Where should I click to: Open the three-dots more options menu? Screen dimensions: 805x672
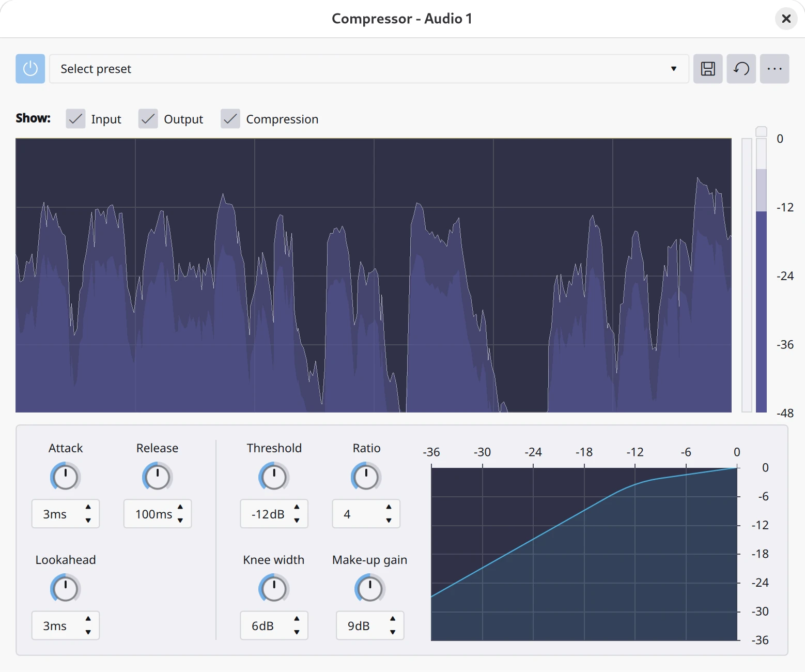coord(774,69)
